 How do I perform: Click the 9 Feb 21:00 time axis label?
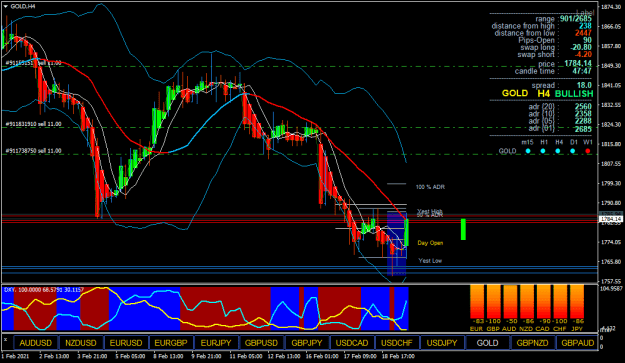coord(207,356)
